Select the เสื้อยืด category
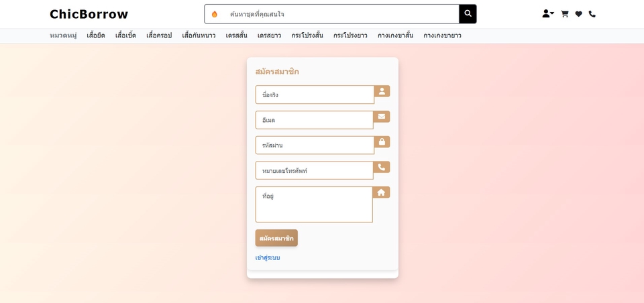This screenshot has height=303, width=644. tap(96, 36)
